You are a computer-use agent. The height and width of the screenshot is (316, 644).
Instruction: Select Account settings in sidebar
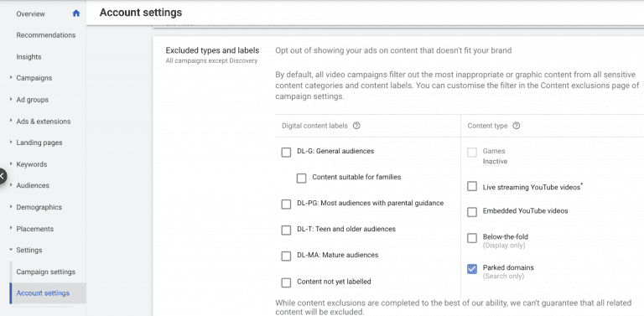point(43,293)
